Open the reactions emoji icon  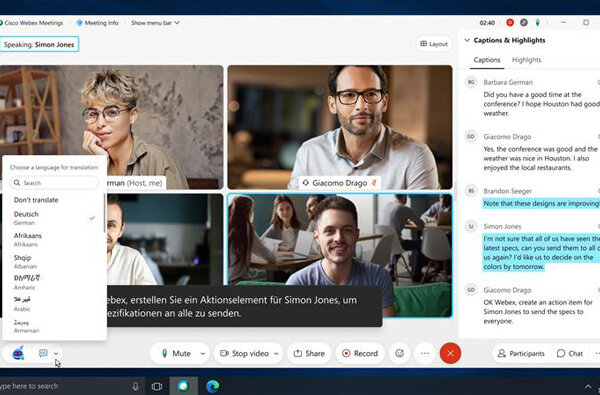pos(399,353)
